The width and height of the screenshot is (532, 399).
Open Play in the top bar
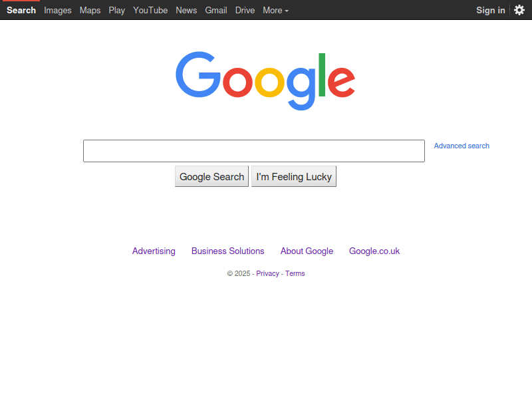point(117,10)
